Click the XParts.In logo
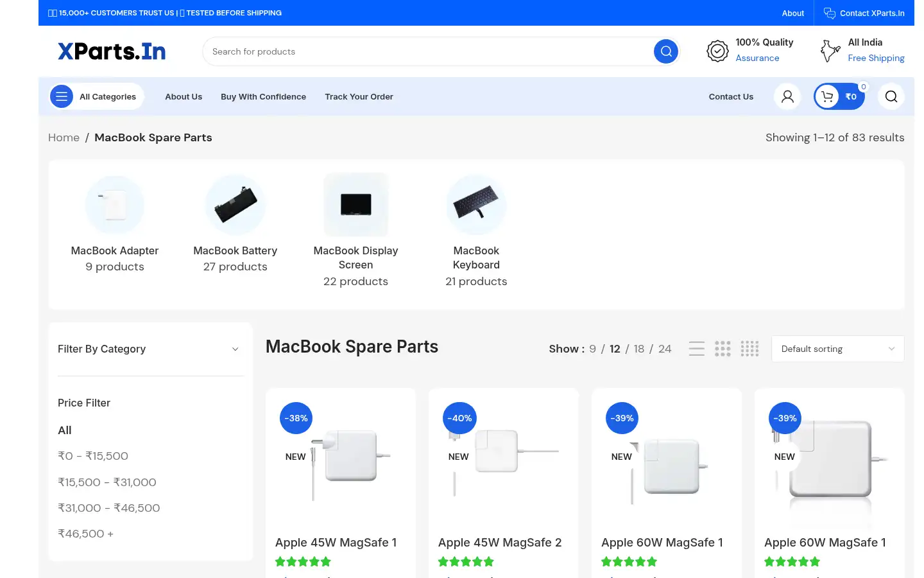924x578 pixels. tap(112, 51)
